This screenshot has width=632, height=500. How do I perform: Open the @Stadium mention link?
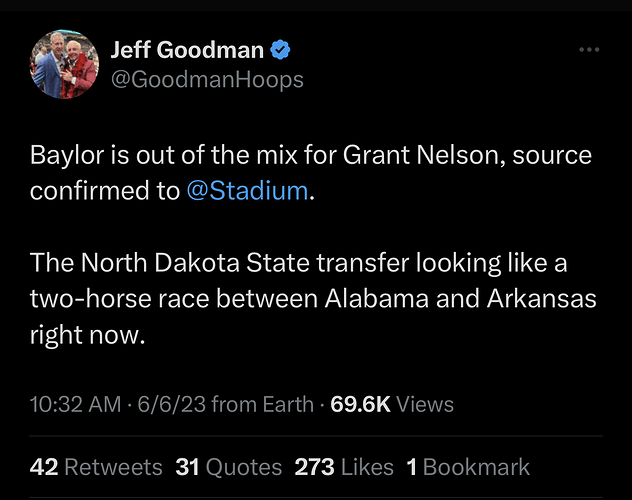point(247,190)
